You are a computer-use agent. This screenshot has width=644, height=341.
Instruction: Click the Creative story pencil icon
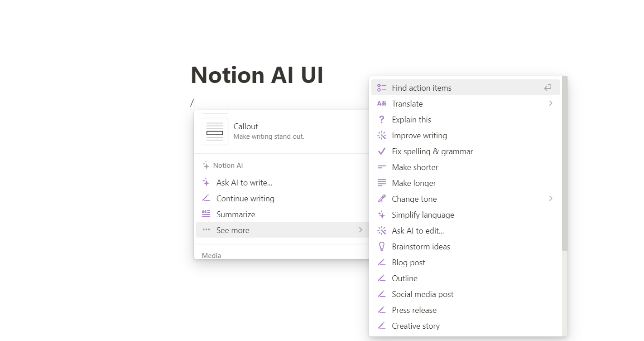click(x=382, y=326)
